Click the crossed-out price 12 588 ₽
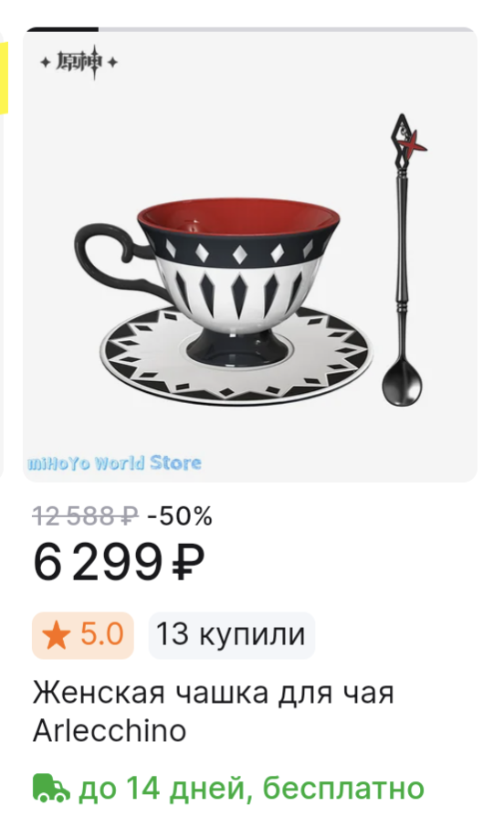Screen dimensions: 504x817 [86, 516]
